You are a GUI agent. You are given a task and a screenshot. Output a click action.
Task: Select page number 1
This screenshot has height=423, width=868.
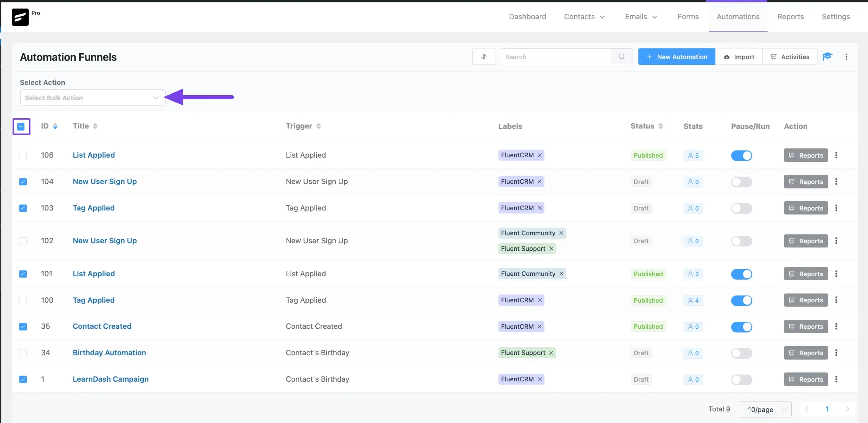pyautogui.click(x=827, y=409)
